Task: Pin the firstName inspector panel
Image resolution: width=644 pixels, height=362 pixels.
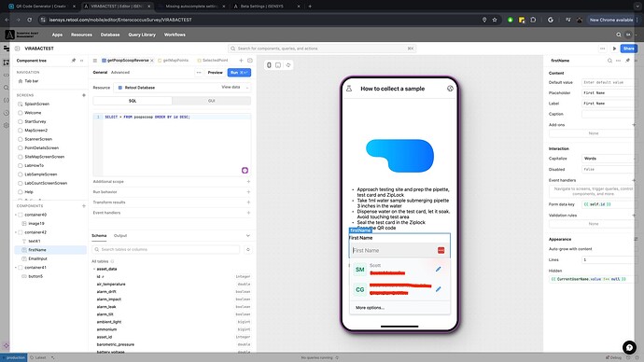Action: click(x=627, y=61)
